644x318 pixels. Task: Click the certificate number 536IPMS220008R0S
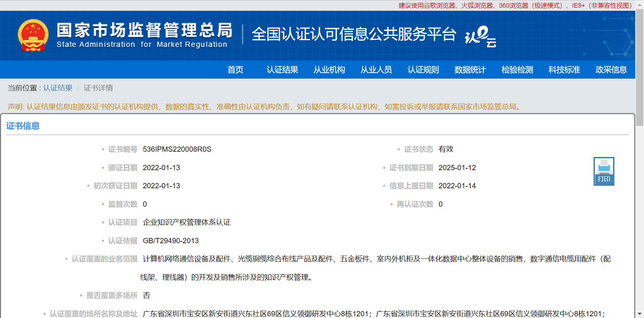click(177, 149)
